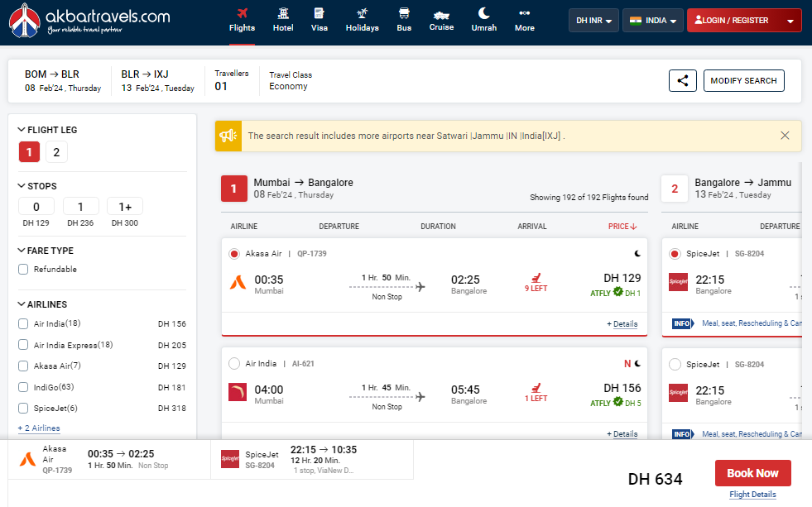Filter by 1+ stops
Viewport: 812px width, 507px height.
pyautogui.click(x=125, y=207)
